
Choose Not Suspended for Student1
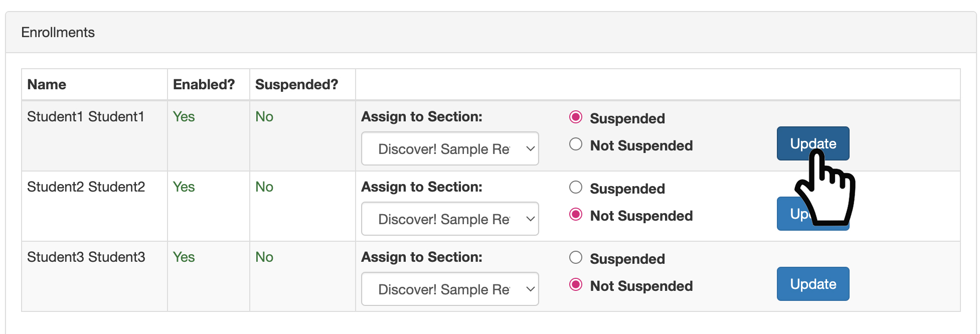pos(576,144)
